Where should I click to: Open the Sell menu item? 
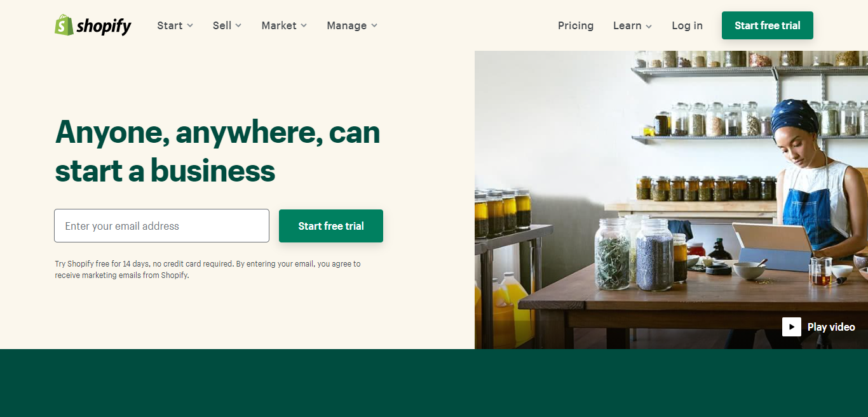222,25
